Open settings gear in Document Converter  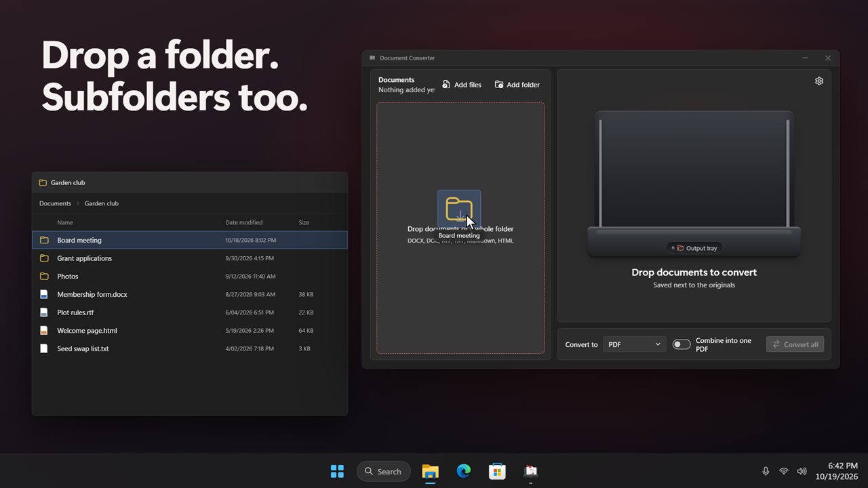point(819,81)
